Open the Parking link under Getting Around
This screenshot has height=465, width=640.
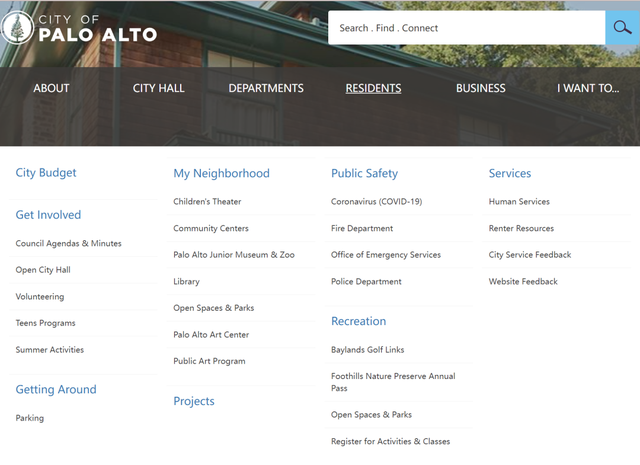(x=30, y=418)
